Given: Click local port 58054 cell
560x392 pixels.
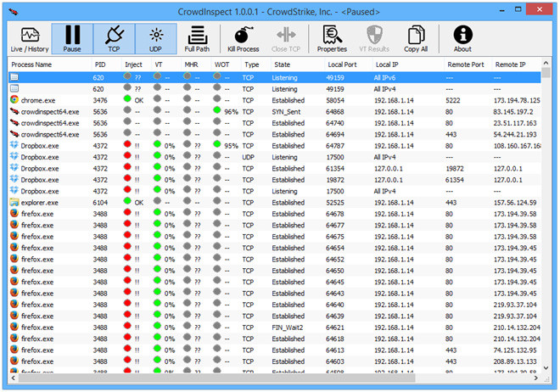Looking at the screenshot, I should coord(335,101).
